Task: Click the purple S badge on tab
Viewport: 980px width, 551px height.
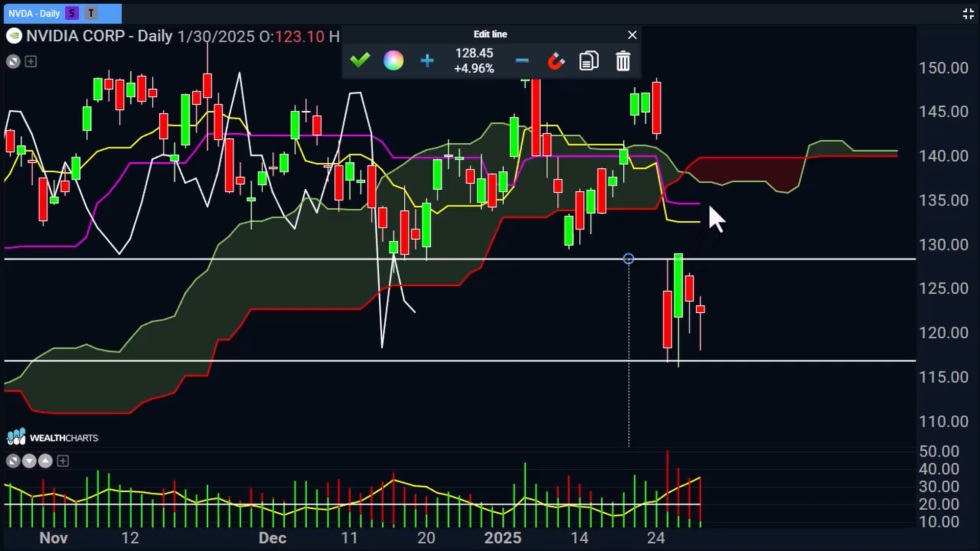Action: (x=72, y=14)
